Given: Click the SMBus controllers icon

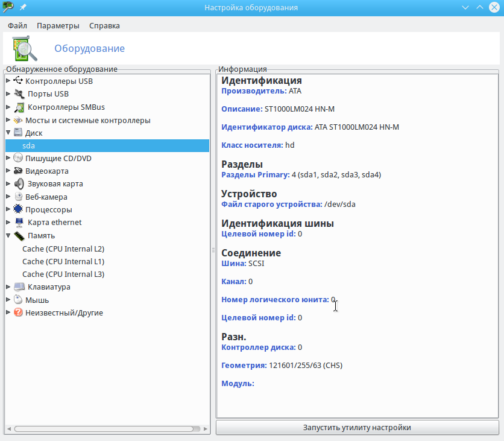Looking at the screenshot, I should [x=19, y=107].
